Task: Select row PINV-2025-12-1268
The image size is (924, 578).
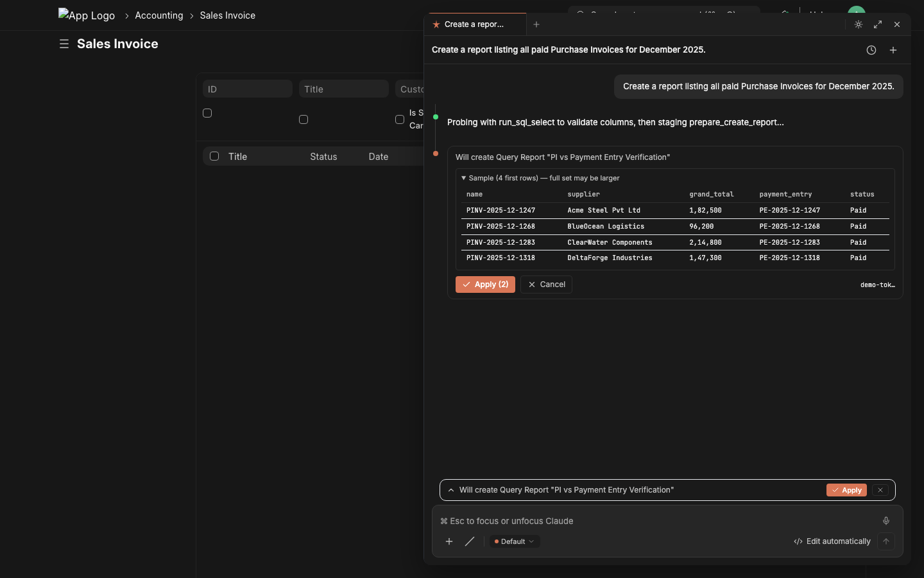Action: pyautogui.click(x=675, y=227)
